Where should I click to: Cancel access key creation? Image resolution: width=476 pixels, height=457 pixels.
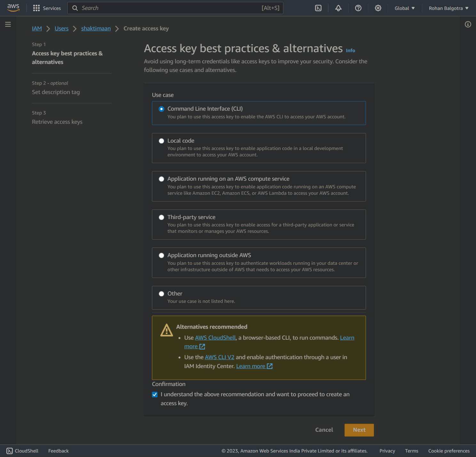click(x=324, y=430)
